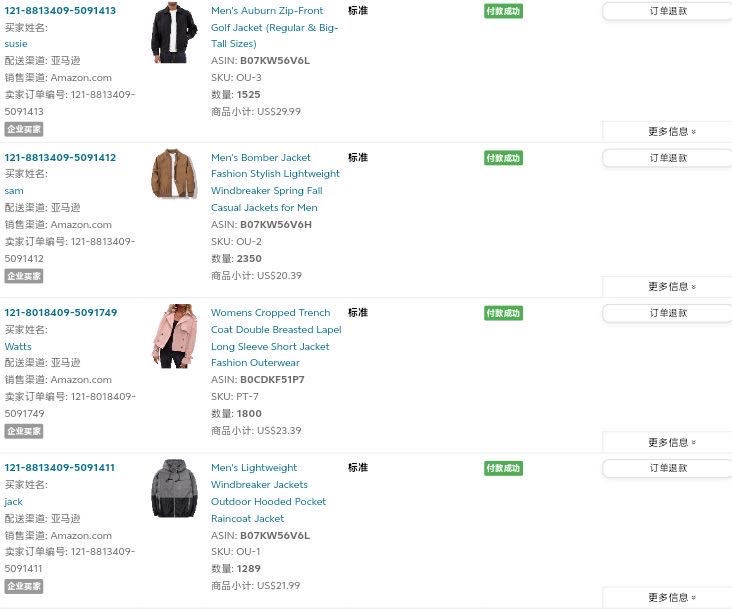Refund the order from buyer susie
The height and width of the screenshot is (611, 732).
pyautogui.click(x=668, y=11)
